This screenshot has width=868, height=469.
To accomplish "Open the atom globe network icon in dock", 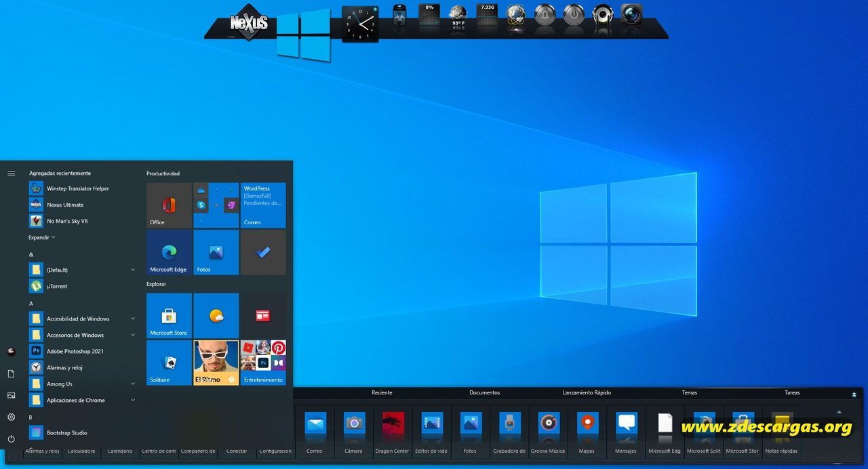I will pyautogui.click(x=515, y=15).
